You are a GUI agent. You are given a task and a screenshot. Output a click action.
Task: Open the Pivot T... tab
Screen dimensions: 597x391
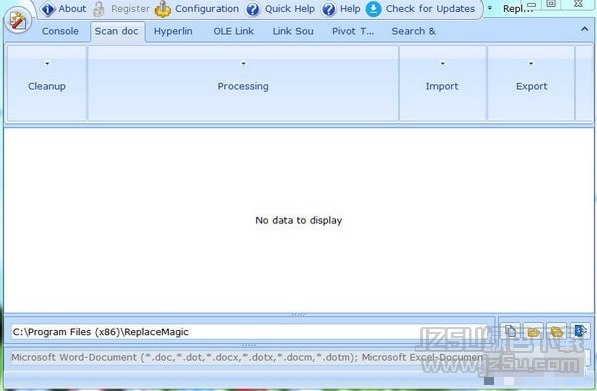353,31
